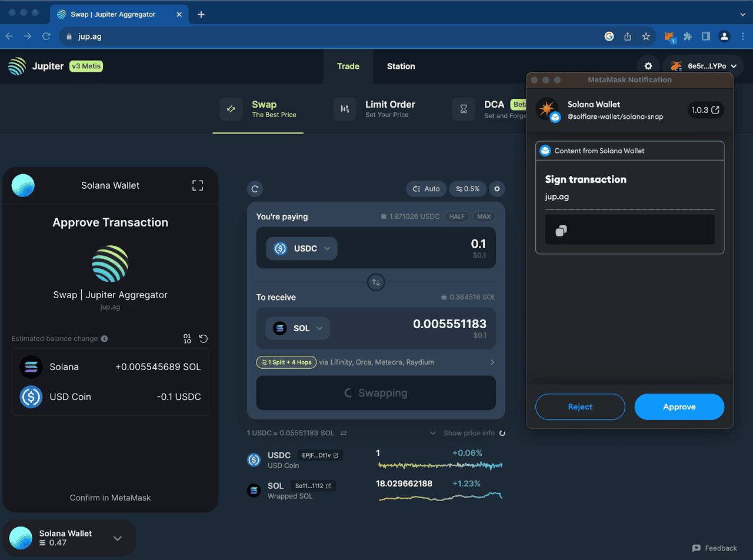The image size is (753, 560).
Task: Approve the transaction in MetaMask
Action: [x=679, y=407]
